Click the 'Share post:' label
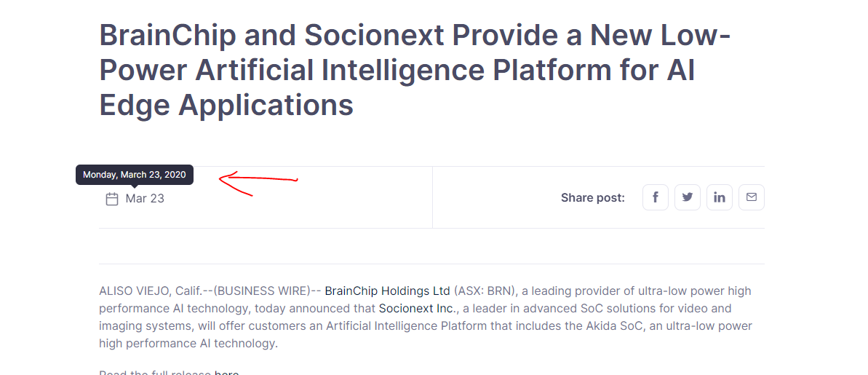Image resolution: width=868 pixels, height=375 pixels. click(592, 197)
